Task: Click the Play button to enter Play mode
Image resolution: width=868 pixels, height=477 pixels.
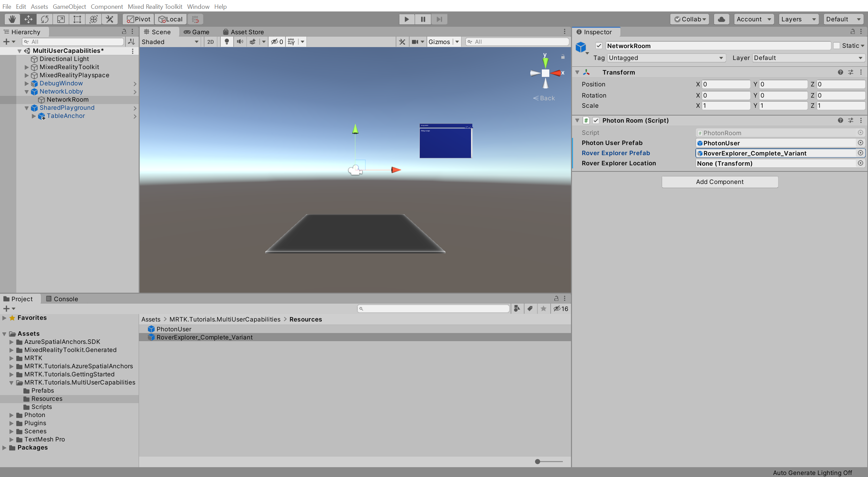Action: pyautogui.click(x=407, y=19)
